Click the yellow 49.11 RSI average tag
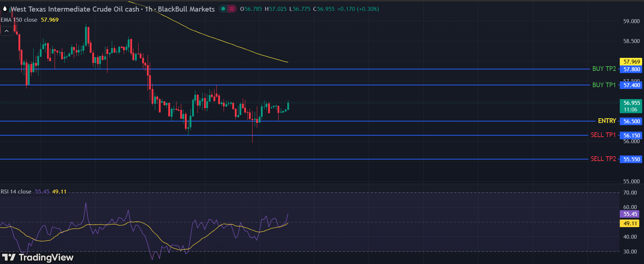 630,223
